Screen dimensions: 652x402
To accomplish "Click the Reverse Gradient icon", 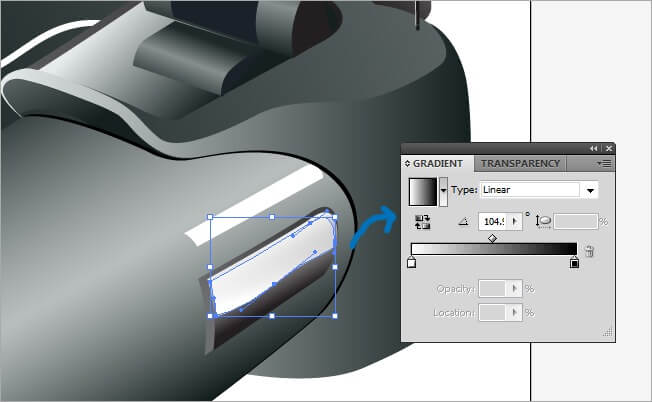I will point(422,222).
